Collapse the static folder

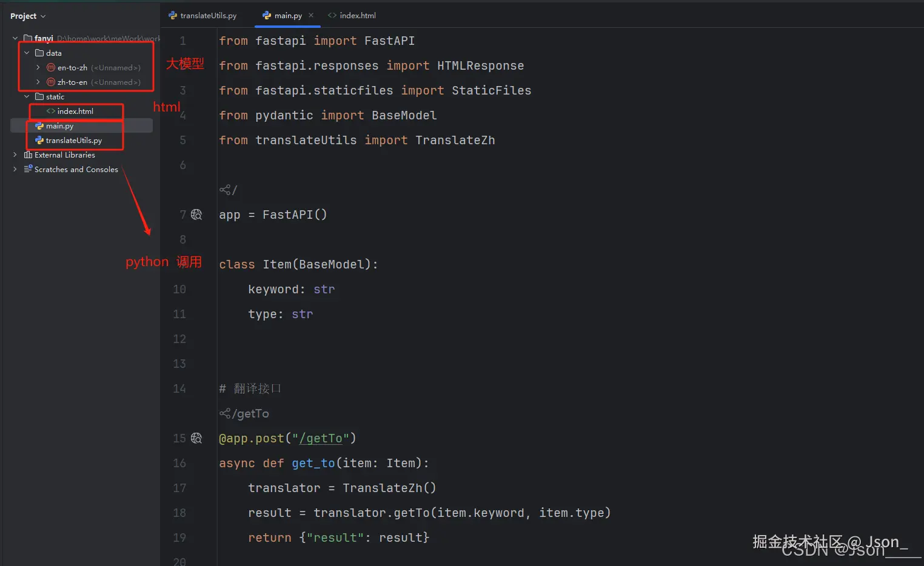[27, 97]
